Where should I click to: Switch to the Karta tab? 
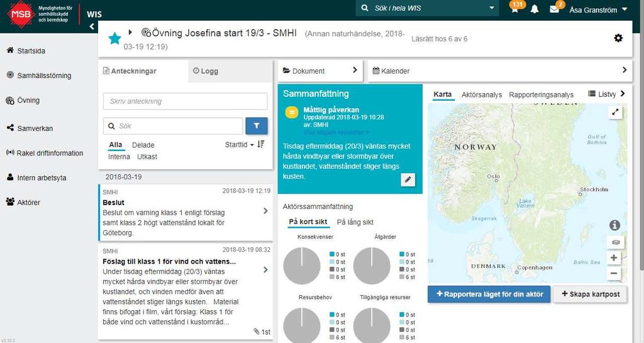[x=442, y=94]
